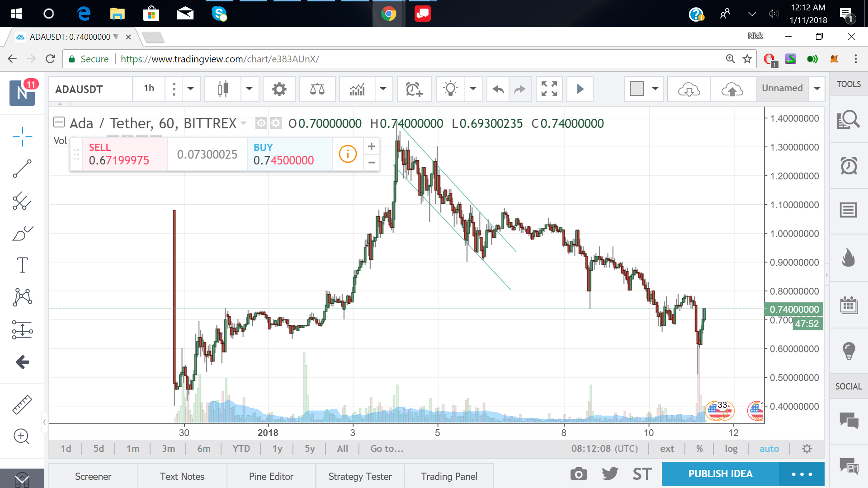Screen dimensions: 868x488
Task: Select the Measure ruler tool
Action: pyautogui.click(x=22, y=405)
